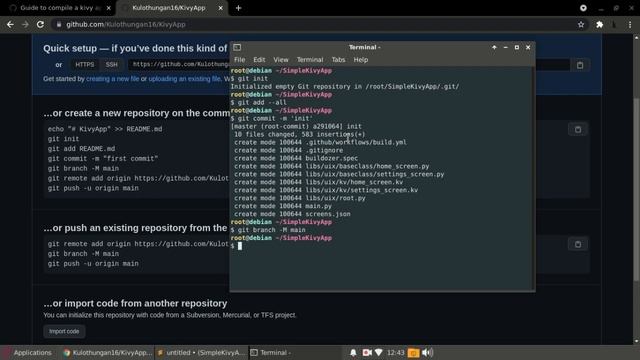Click 'create mode 100644 buildozer.spec' terminal line
Image resolution: width=640 pixels, height=360 pixels.
(x=296, y=158)
